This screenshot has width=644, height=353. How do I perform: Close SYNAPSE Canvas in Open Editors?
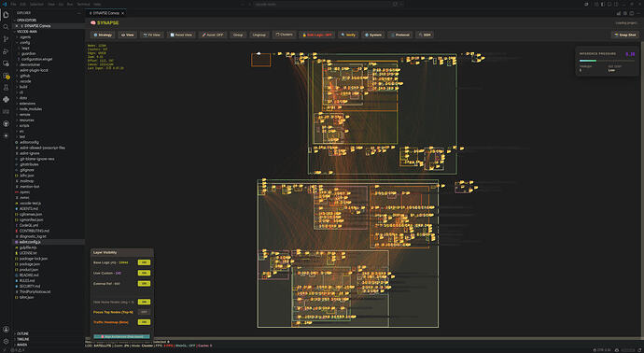[17, 25]
